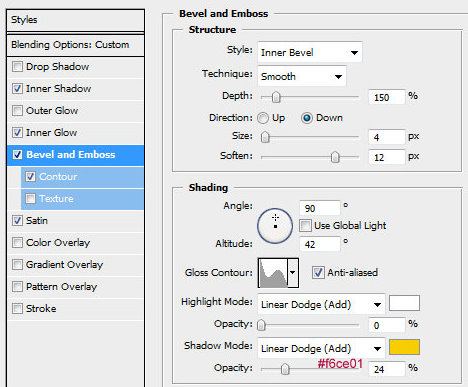Screen dimensions: 468x387
Task: Click the Soften value field showing 12
Action: [x=387, y=157]
